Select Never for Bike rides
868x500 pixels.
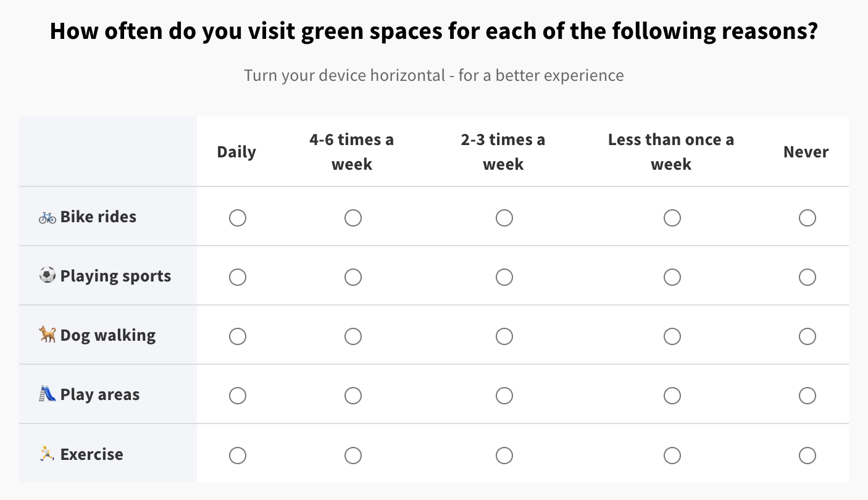coord(807,218)
